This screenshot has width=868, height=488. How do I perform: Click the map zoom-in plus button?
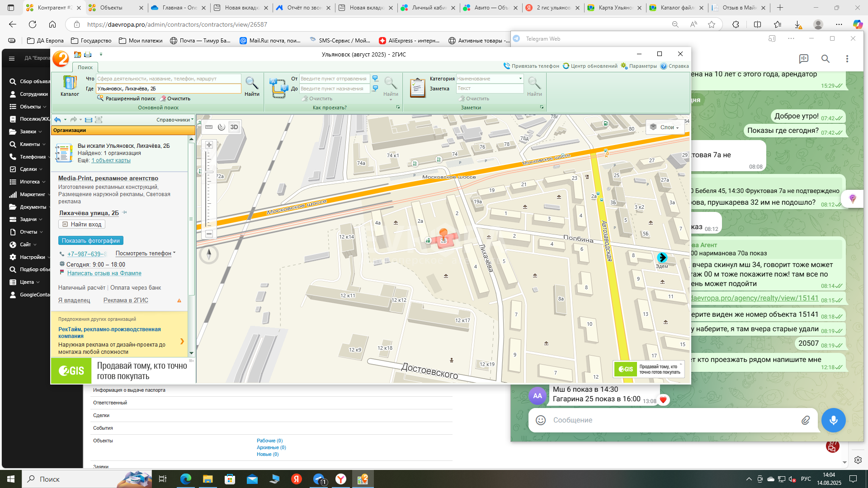(209, 145)
